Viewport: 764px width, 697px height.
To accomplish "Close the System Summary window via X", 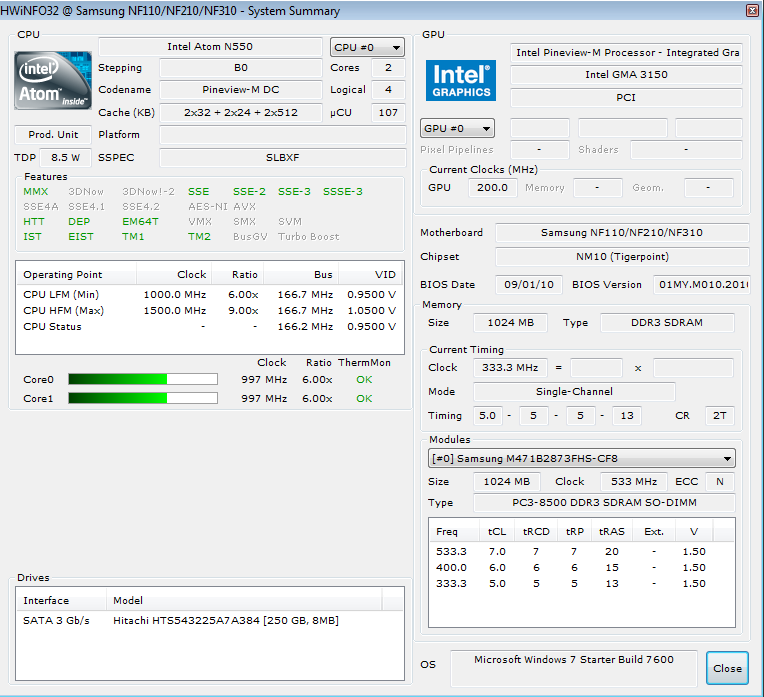I will 752,10.
